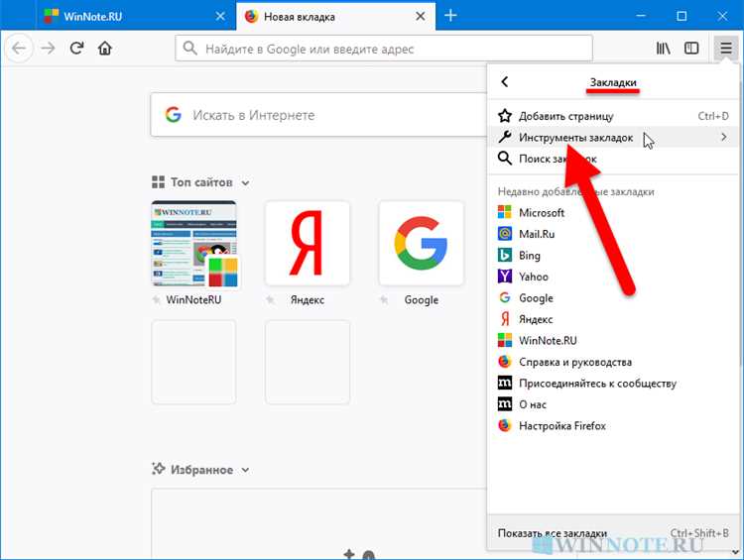
Task: Reload the current page
Action: (x=76, y=48)
